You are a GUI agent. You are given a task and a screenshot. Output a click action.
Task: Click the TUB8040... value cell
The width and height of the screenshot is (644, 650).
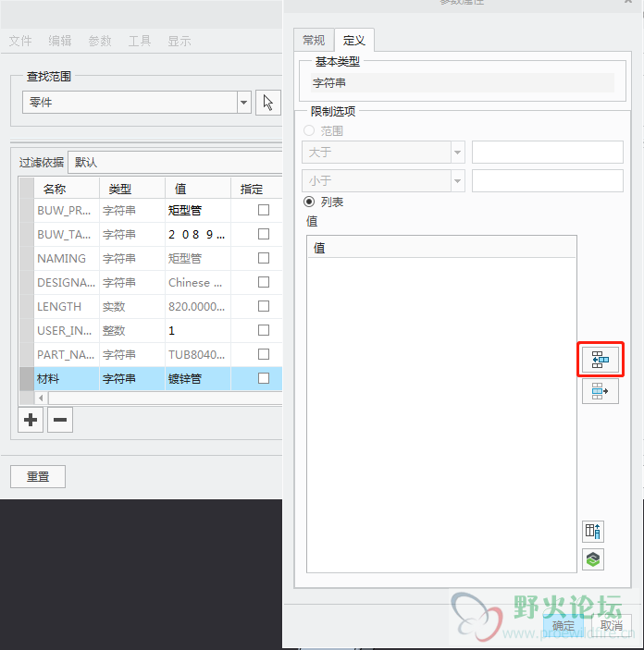click(x=197, y=354)
